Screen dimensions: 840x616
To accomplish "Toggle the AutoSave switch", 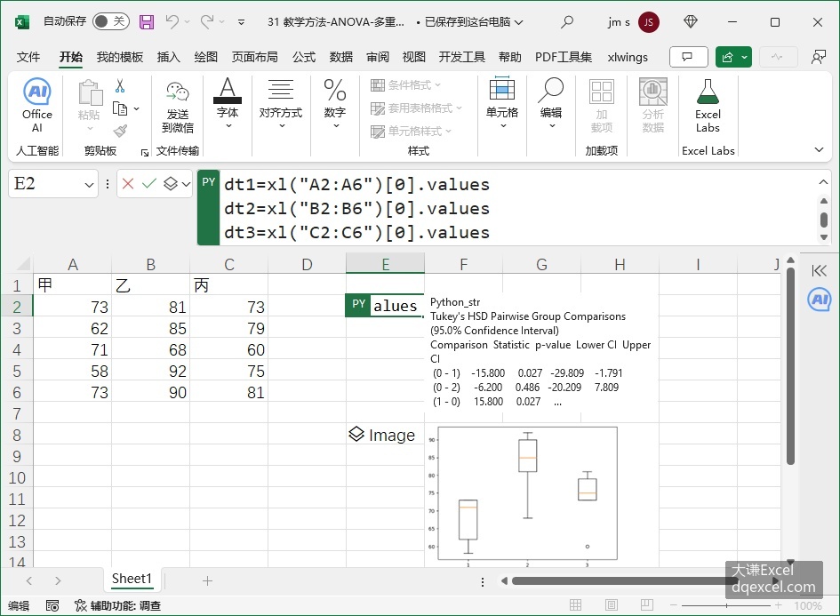I will [110, 21].
